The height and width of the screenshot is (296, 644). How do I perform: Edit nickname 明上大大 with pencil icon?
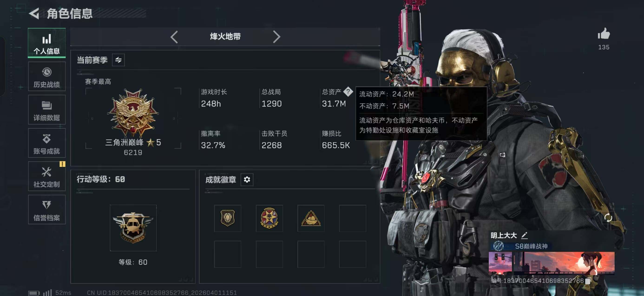pos(524,235)
